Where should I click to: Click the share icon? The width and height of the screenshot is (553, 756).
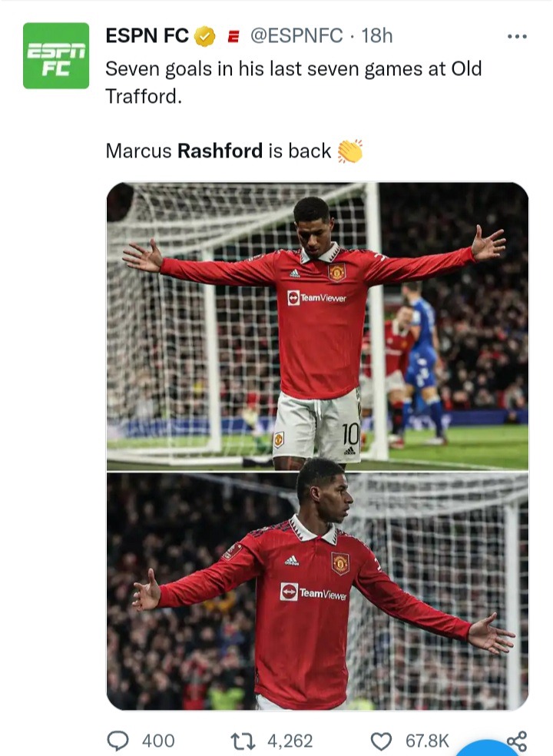517,741
